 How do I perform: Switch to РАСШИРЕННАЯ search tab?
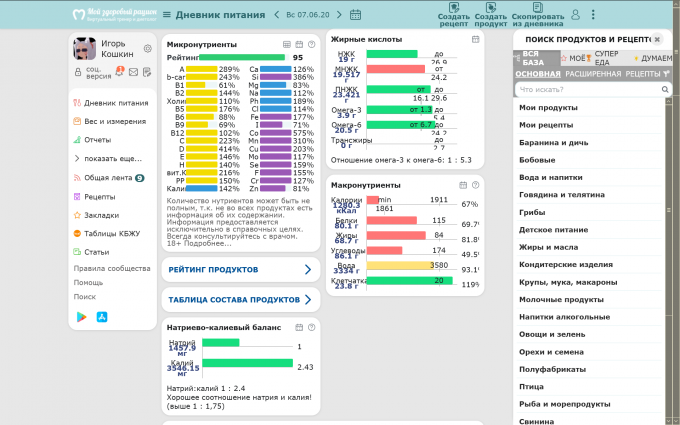(592, 74)
